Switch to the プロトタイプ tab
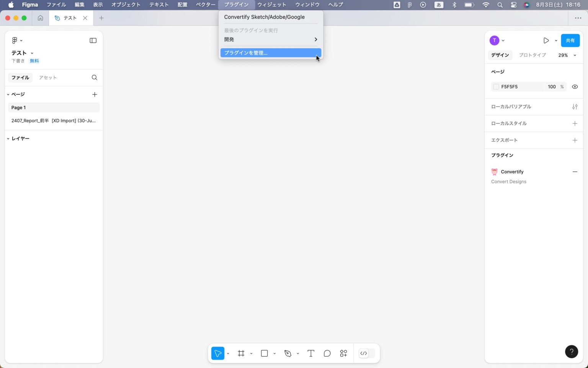This screenshot has height=368, width=588. pos(532,55)
